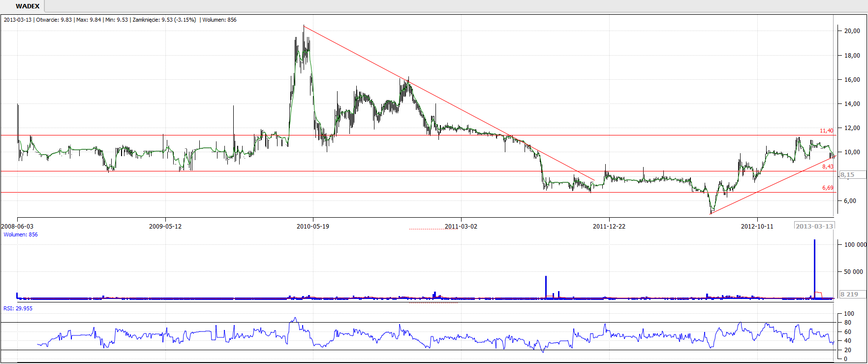868x364 pixels.
Task: Click the 2013-03-13 date cursor label
Action: click(814, 226)
